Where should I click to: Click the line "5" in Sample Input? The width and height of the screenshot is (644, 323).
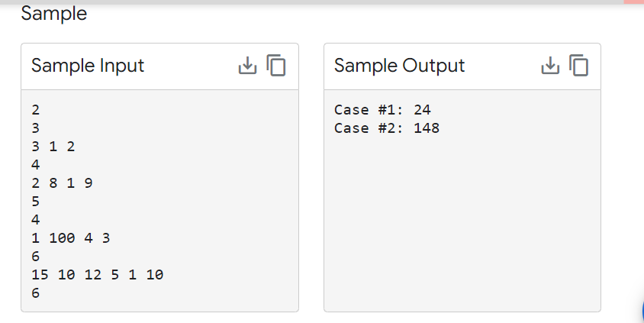pyautogui.click(x=35, y=201)
